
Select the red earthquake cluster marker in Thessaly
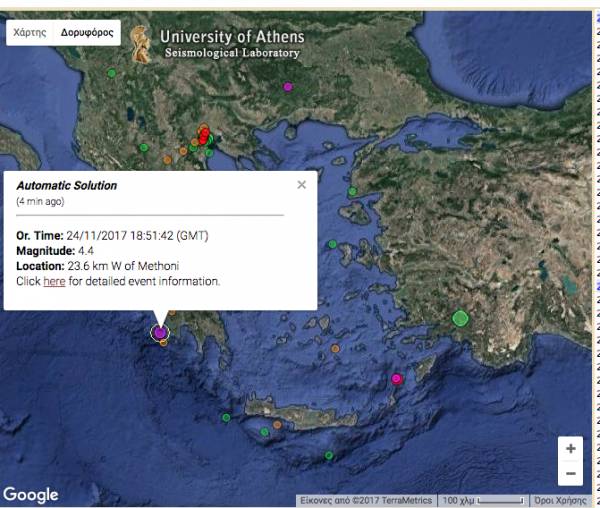click(x=204, y=135)
